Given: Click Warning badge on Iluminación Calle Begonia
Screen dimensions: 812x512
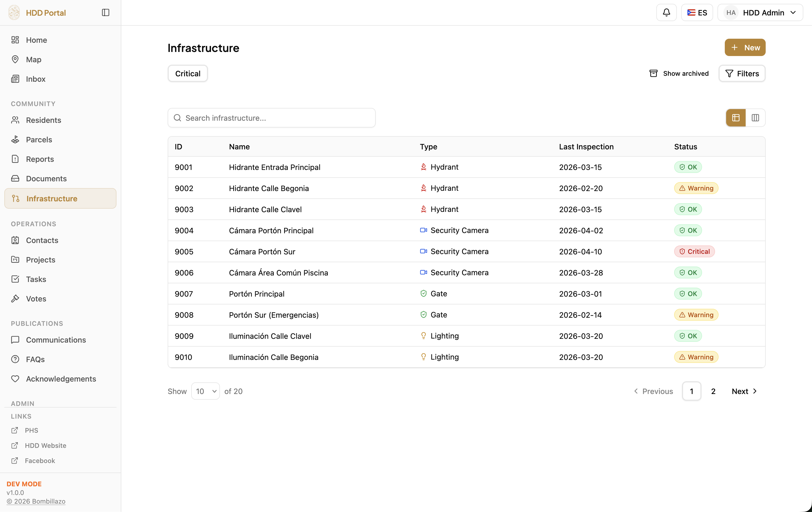Looking at the screenshot, I should click(696, 357).
